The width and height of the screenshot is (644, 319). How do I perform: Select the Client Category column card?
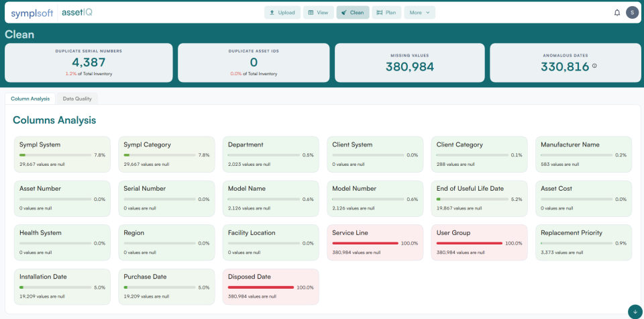coord(479,154)
